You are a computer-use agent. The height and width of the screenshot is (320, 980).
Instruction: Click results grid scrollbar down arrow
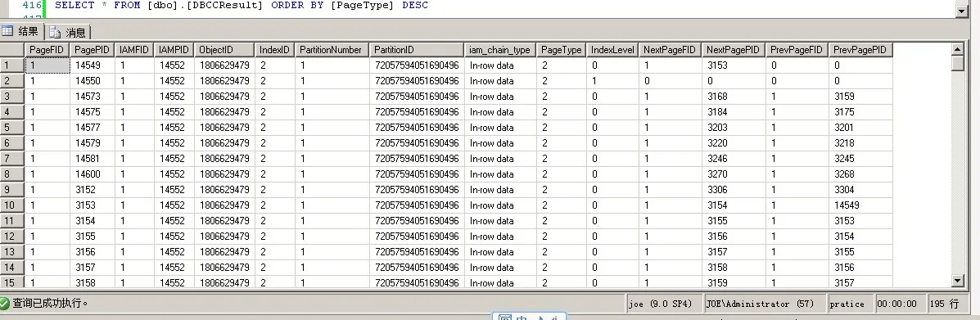[958, 282]
